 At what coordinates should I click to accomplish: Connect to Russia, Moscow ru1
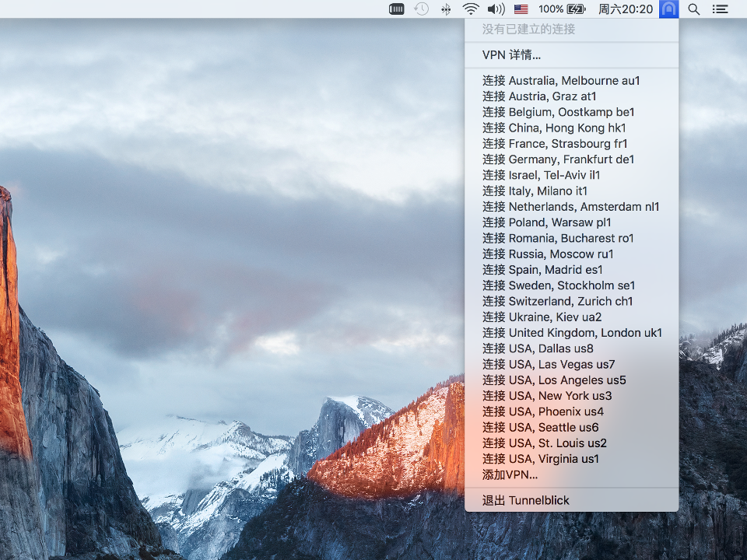click(572, 254)
